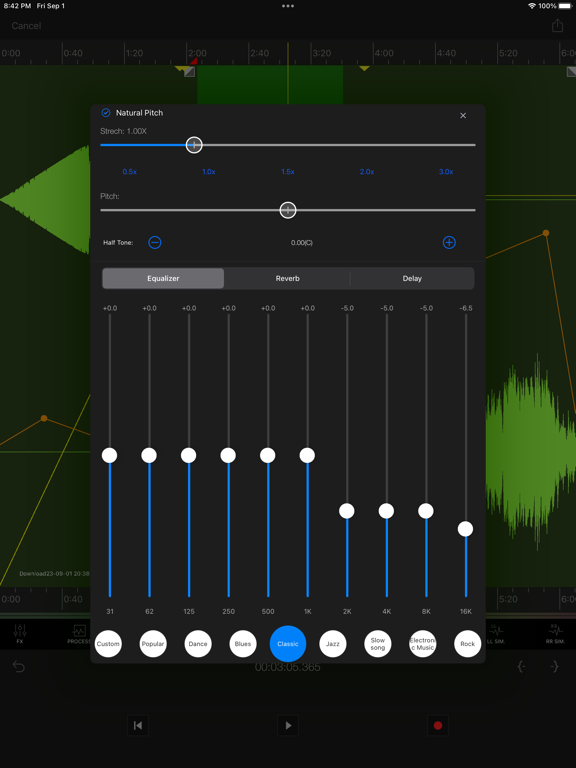Open the FX tool in bottom toolbar
This screenshot has height=768, width=576.
pos(20,634)
